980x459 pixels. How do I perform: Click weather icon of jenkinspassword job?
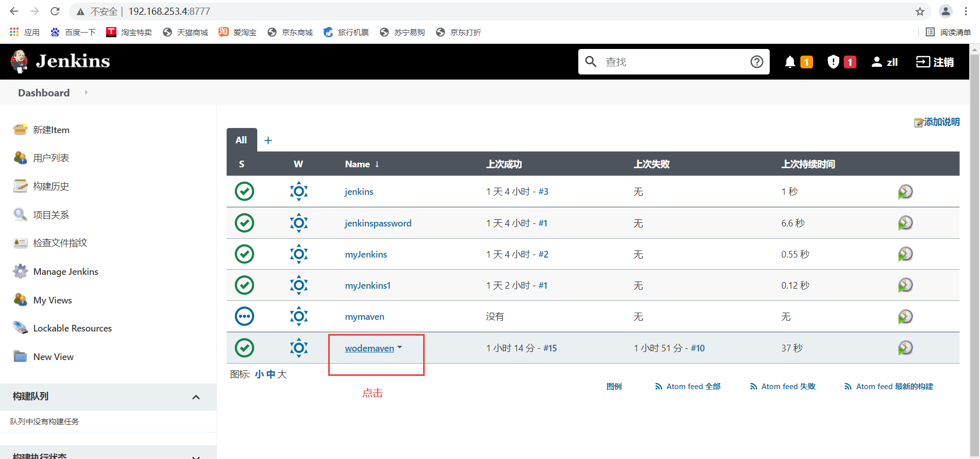point(299,223)
